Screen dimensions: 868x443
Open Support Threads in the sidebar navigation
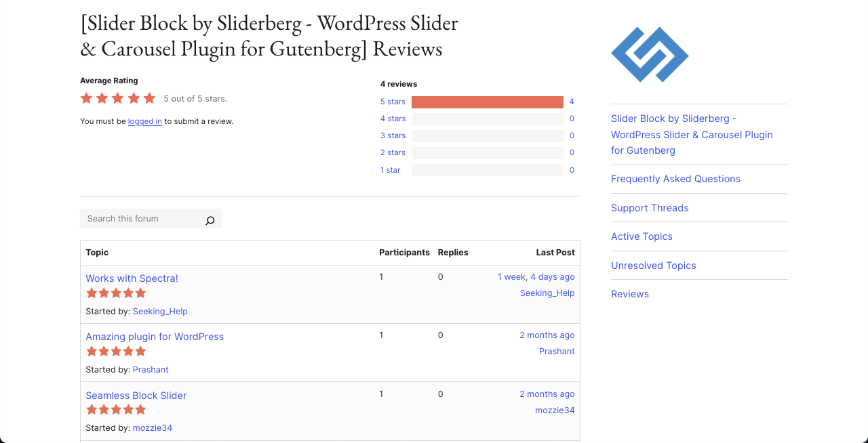[x=650, y=208]
